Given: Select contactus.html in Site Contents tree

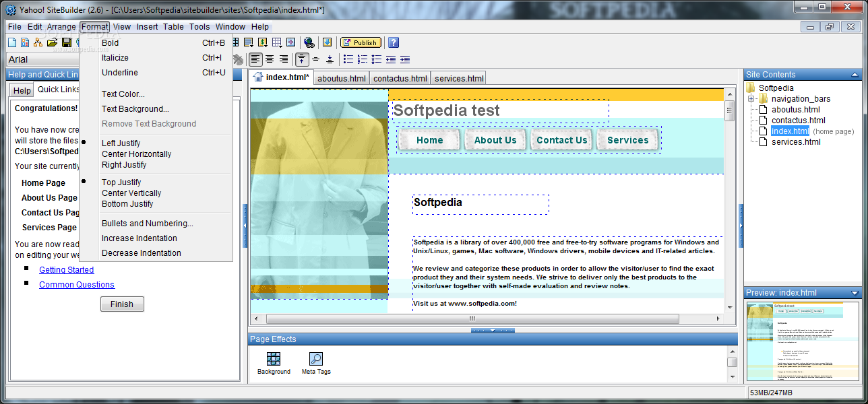Looking at the screenshot, I should tap(798, 121).
